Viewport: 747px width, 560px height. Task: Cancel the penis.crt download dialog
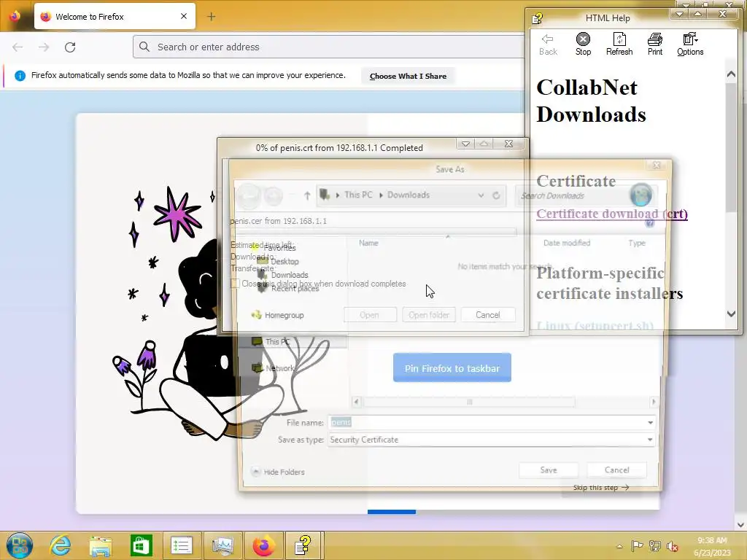488,315
